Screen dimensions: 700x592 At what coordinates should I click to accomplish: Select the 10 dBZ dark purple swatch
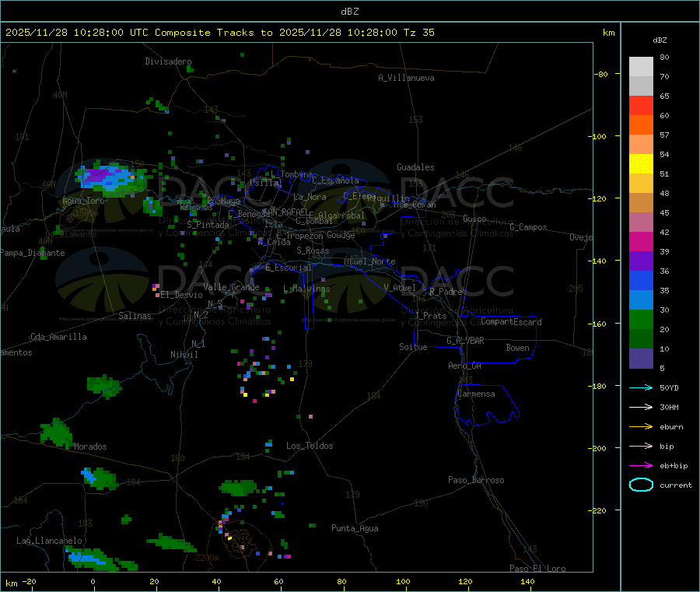click(641, 358)
